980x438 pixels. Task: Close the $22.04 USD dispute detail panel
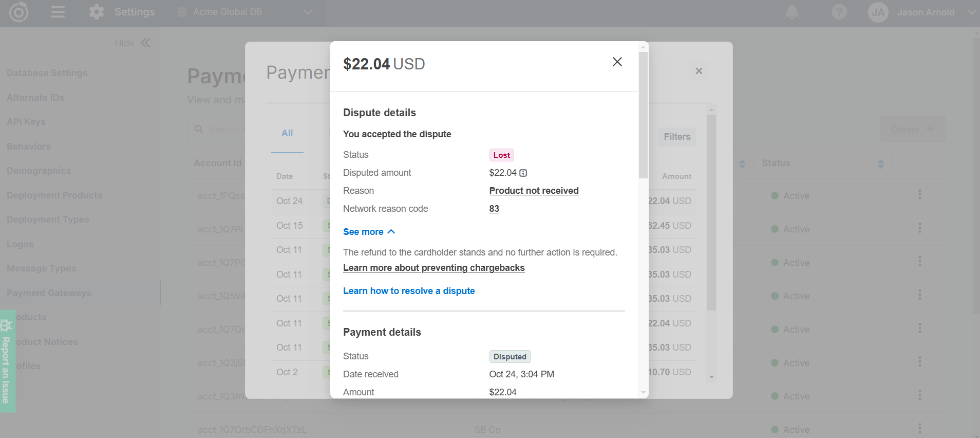617,62
